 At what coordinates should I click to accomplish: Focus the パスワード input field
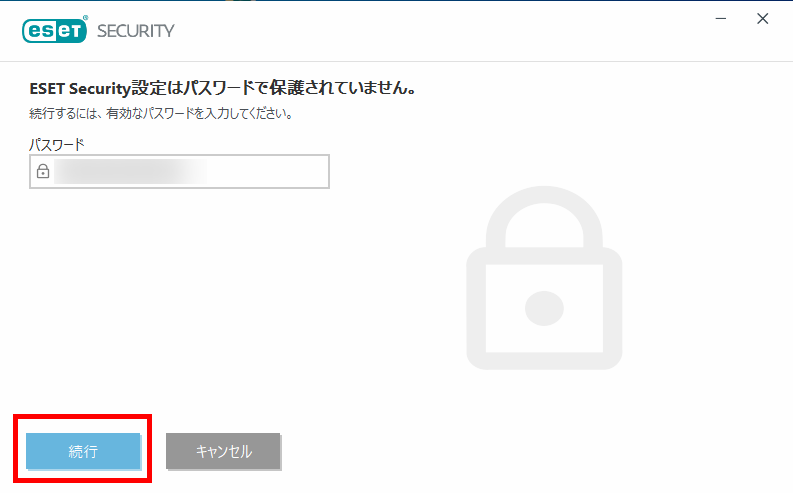(x=180, y=171)
